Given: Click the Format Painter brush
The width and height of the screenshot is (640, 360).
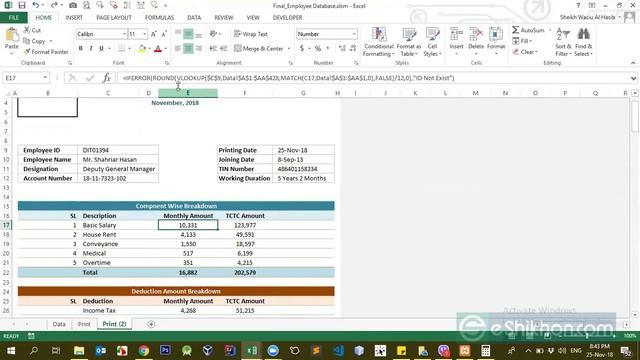Looking at the screenshot, I should (x=46, y=52).
